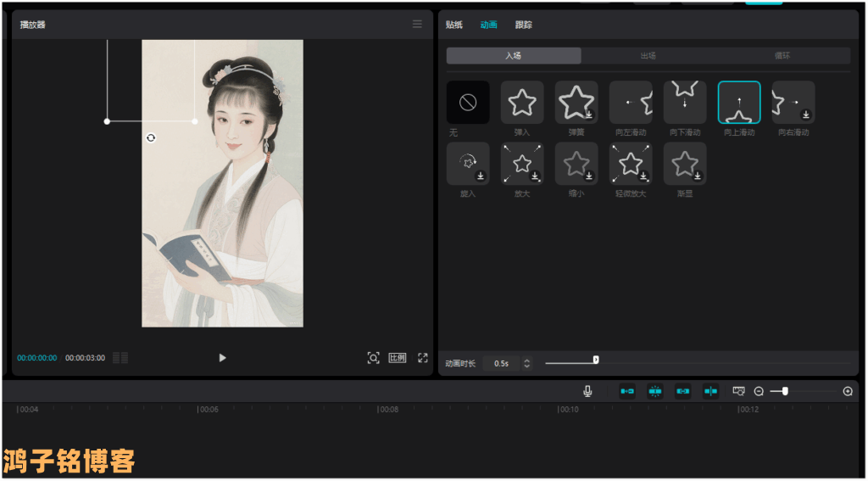Toggle the preview axis button
868x481 pixels.
click(x=710, y=391)
